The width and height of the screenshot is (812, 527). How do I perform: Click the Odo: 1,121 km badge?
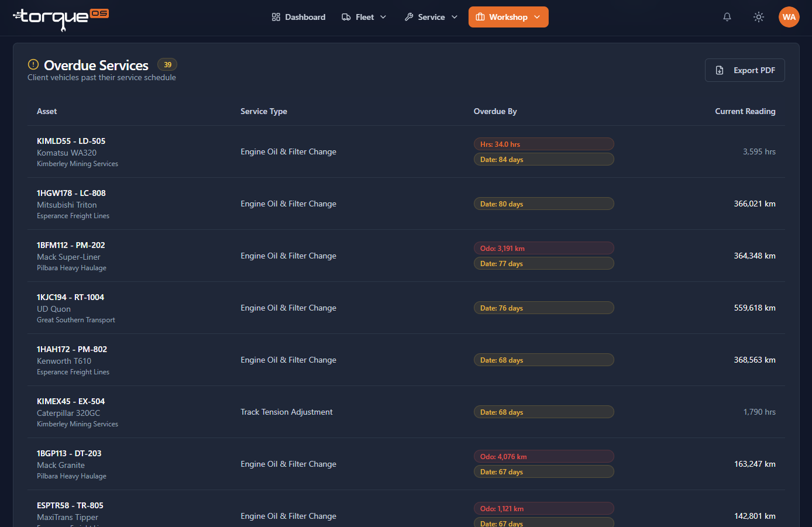click(544, 508)
